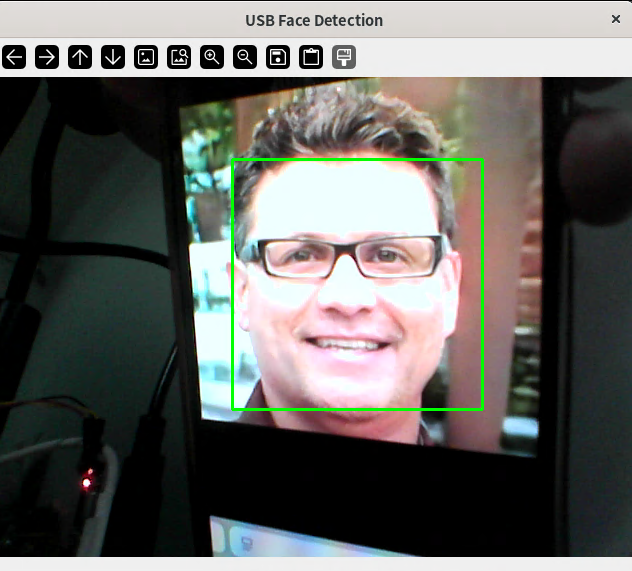Pan the image down with the down arrow
Viewport: 632px width, 571px height.
point(113,57)
